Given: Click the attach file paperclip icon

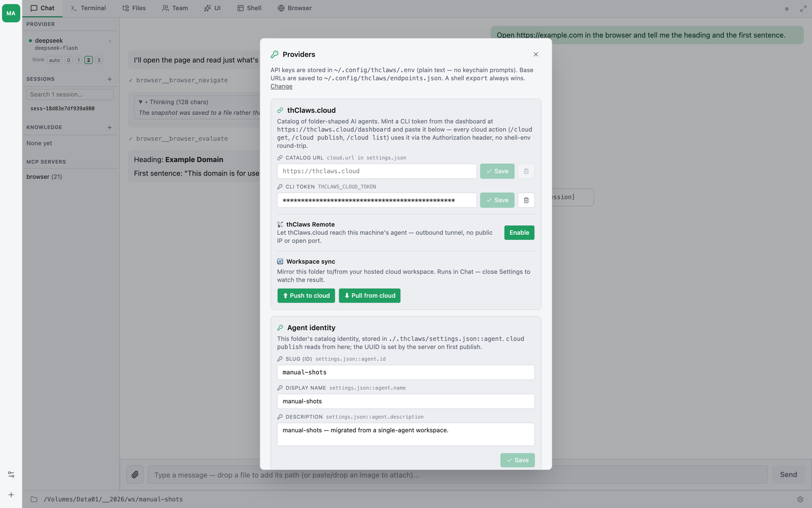Looking at the screenshot, I should 135,474.
